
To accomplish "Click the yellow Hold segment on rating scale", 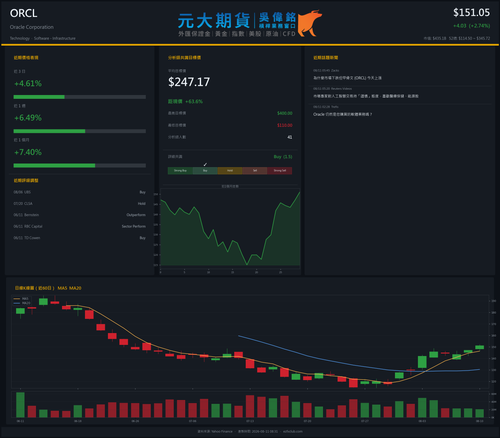I will click(x=230, y=171).
